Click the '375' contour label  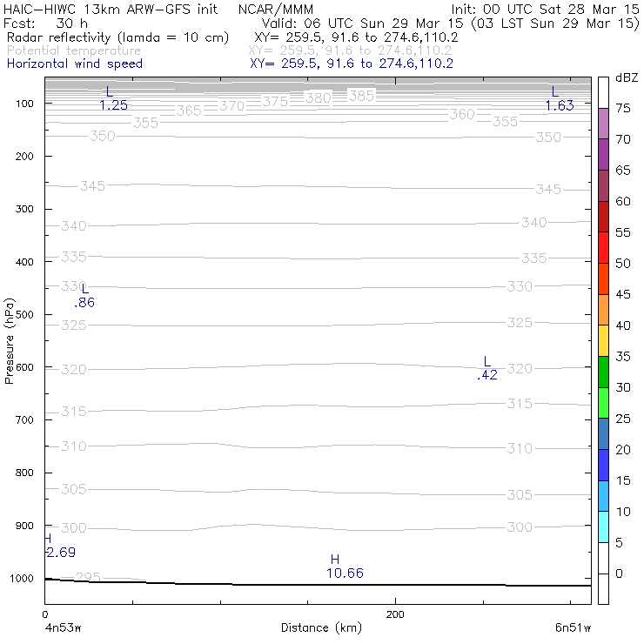[275, 102]
